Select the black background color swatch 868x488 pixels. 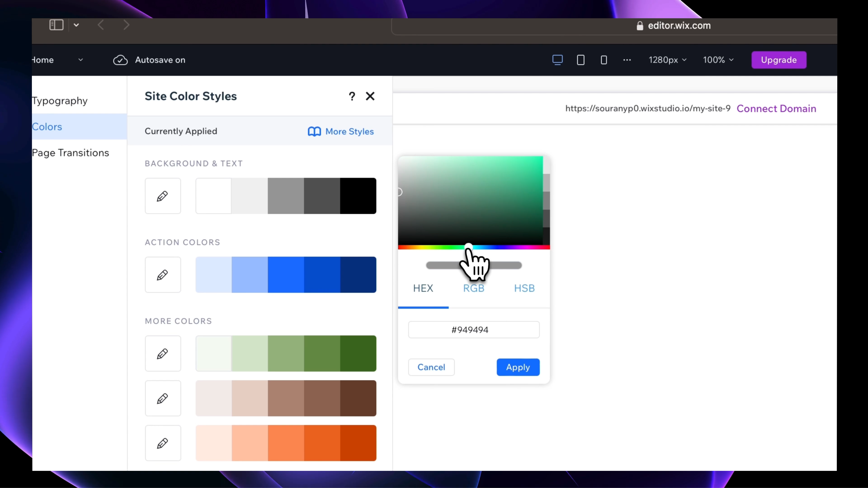(358, 196)
